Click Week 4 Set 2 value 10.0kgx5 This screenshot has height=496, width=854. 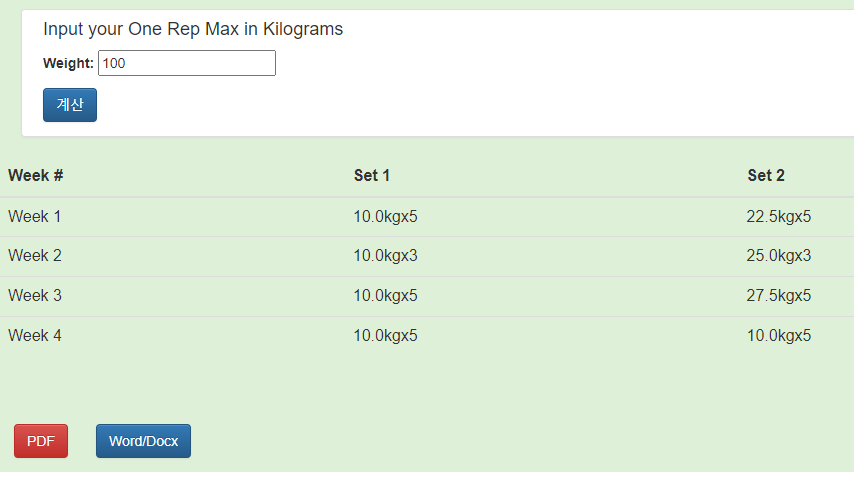pos(779,336)
